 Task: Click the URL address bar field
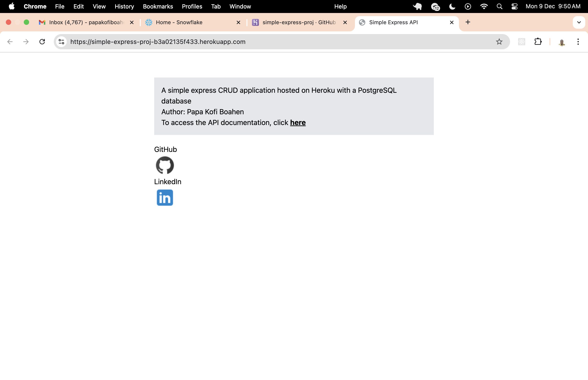click(271, 42)
